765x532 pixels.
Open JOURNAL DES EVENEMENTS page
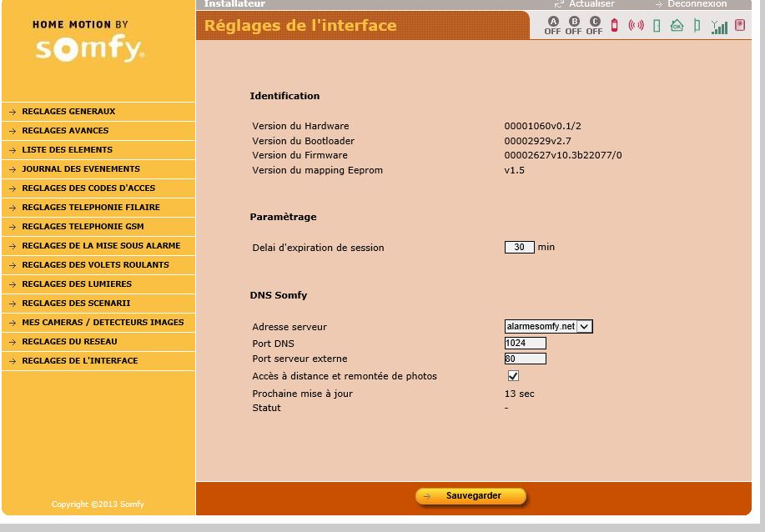point(80,169)
